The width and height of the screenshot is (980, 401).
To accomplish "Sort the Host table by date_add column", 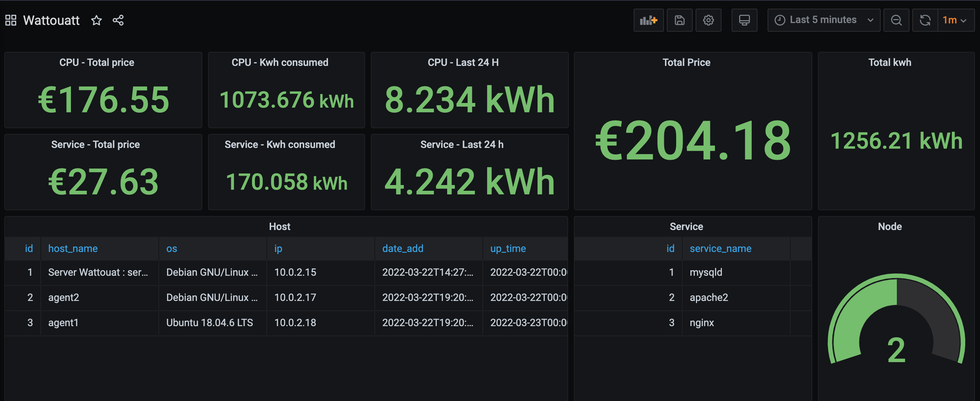I will [x=403, y=248].
